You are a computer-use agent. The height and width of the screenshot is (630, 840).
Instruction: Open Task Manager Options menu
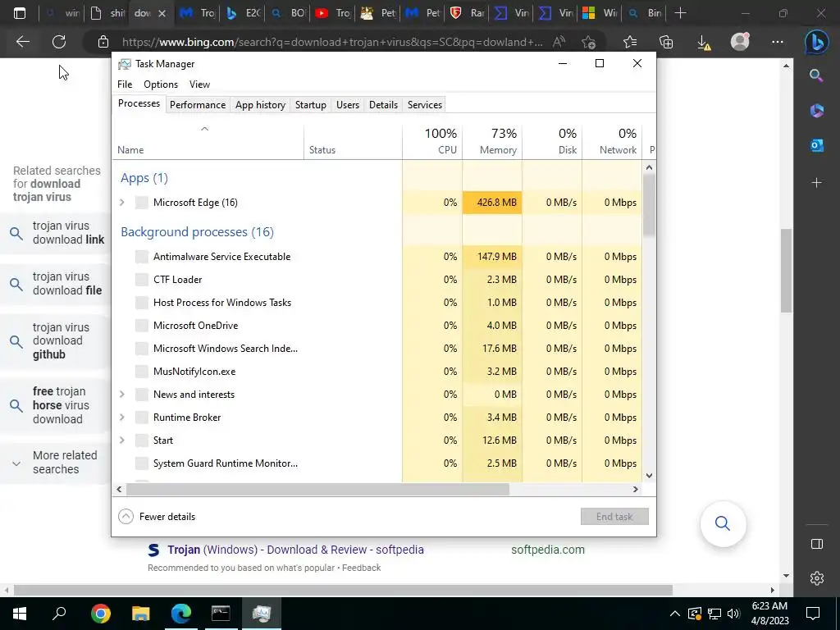[161, 84]
